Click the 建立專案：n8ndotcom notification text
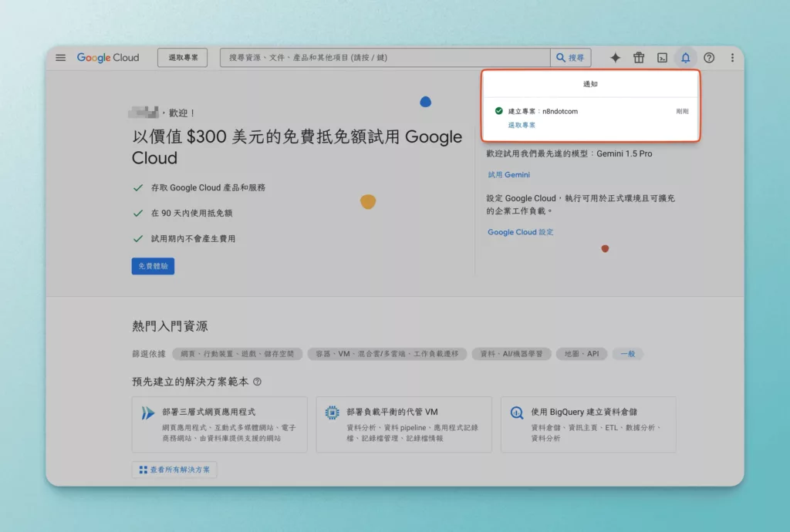This screenshot has height=532, width=790. coord(542,111)
